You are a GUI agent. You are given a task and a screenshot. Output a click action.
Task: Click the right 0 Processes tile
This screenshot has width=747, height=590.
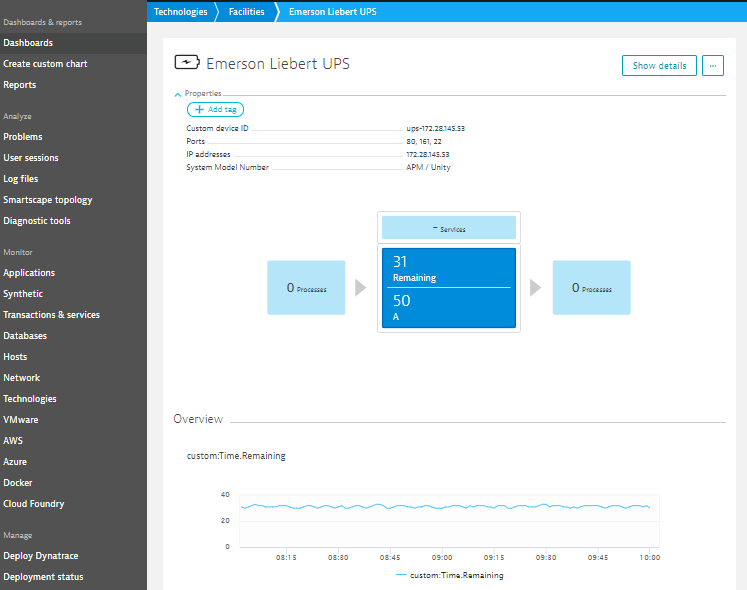coord(591,288)
